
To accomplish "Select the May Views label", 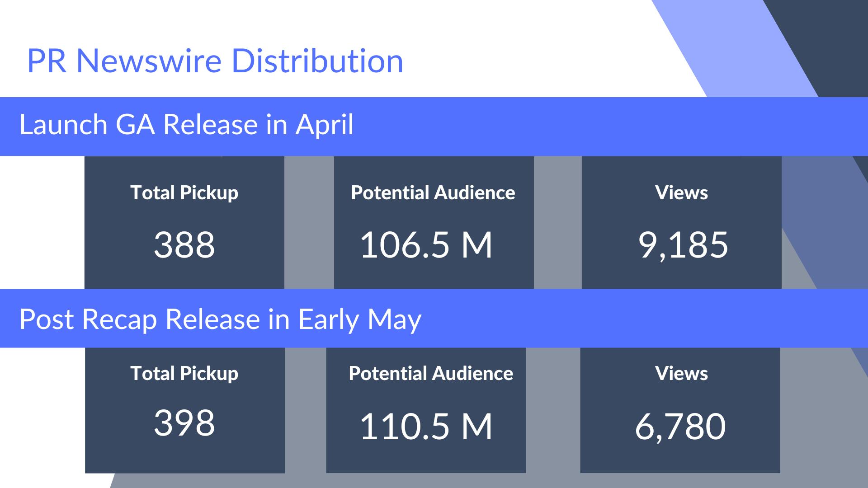I will [681, 374].
